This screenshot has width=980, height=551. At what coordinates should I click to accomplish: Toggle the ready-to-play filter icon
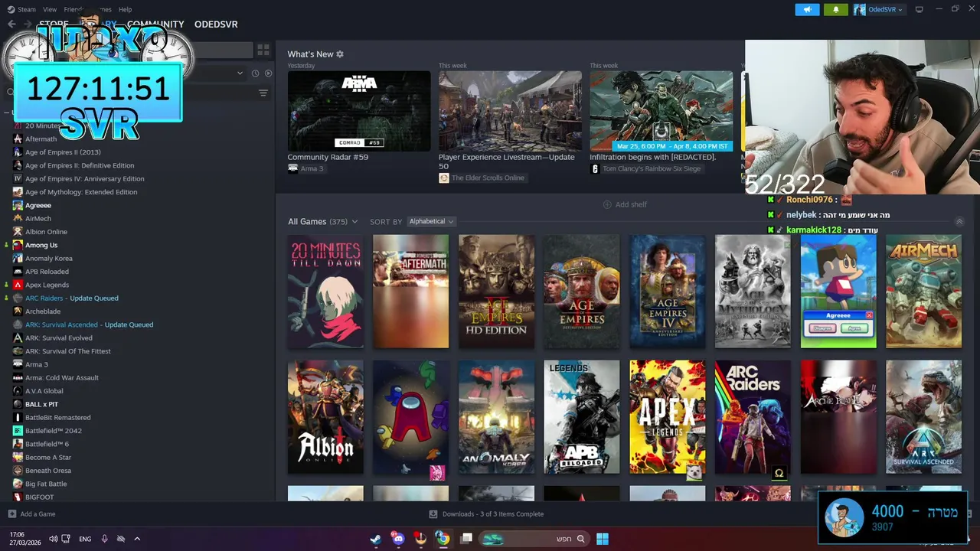268,73
